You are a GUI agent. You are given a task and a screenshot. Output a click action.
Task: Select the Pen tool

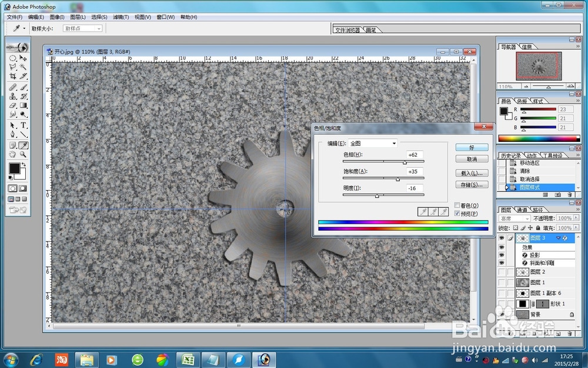click(13, 134)
